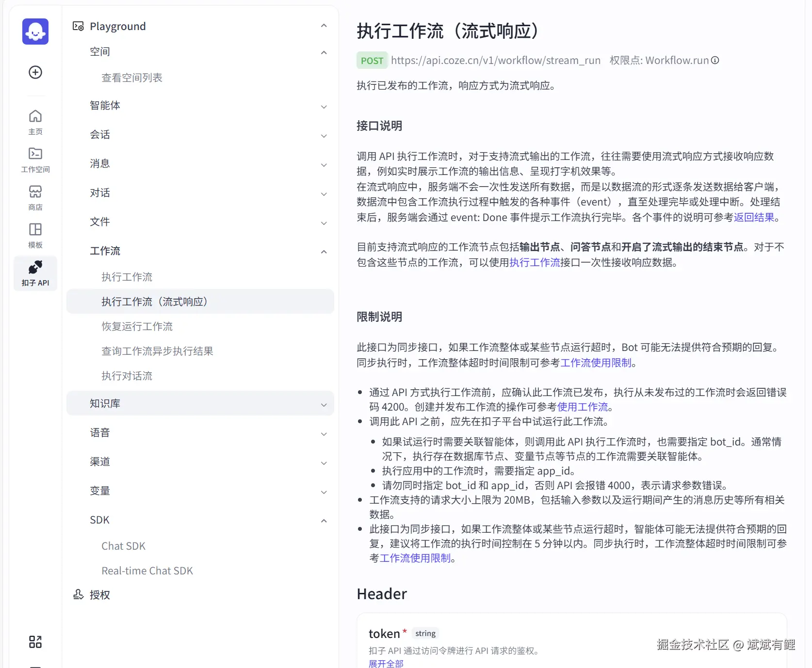The height and width of the screenshot is (668, 812).
Task: Click the info icon next to Workflow.run
Action: pyautogui.click(x=715, y=60)
